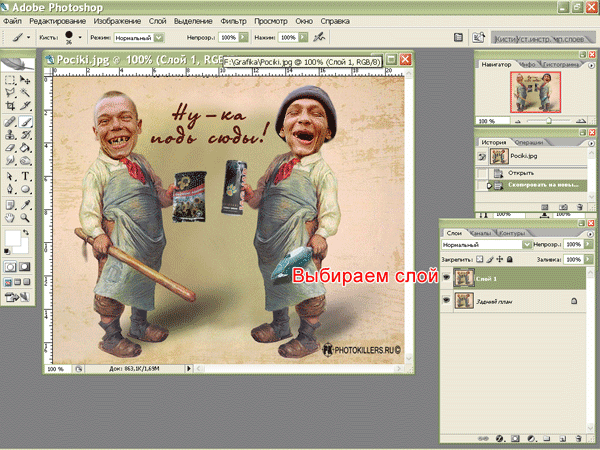The image size is (600, 450).
Task: Select the Path Selection arrow tool
Action: [10, 176]
